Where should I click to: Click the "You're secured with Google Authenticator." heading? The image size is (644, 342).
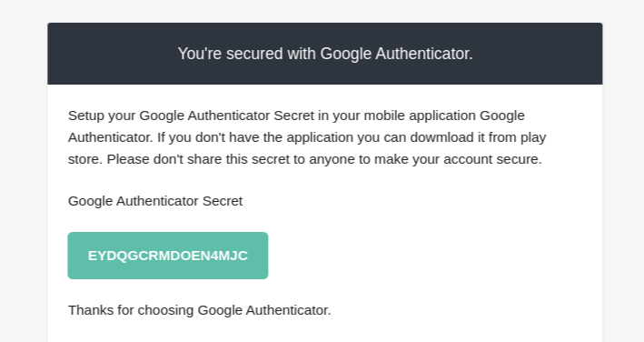point(325,54)
